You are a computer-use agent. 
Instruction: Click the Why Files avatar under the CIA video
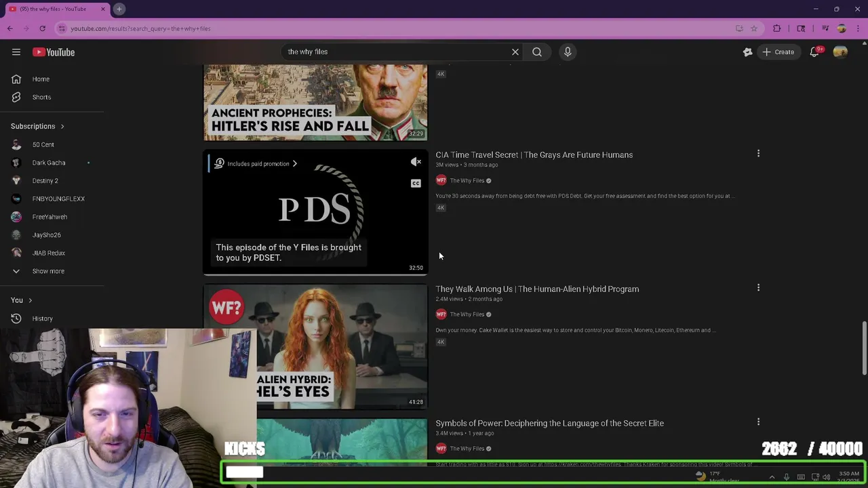pyautogui.click(x=441, y=180)
